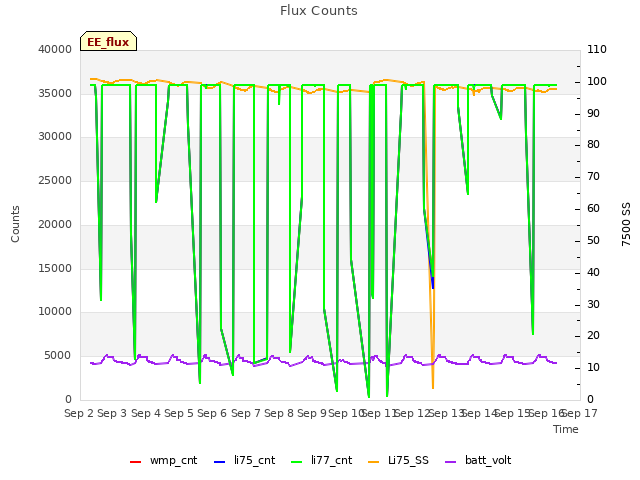This screenshot has height=480, width=640.
Task: Click the Sep 6 date tick
Action: point(212,413)
